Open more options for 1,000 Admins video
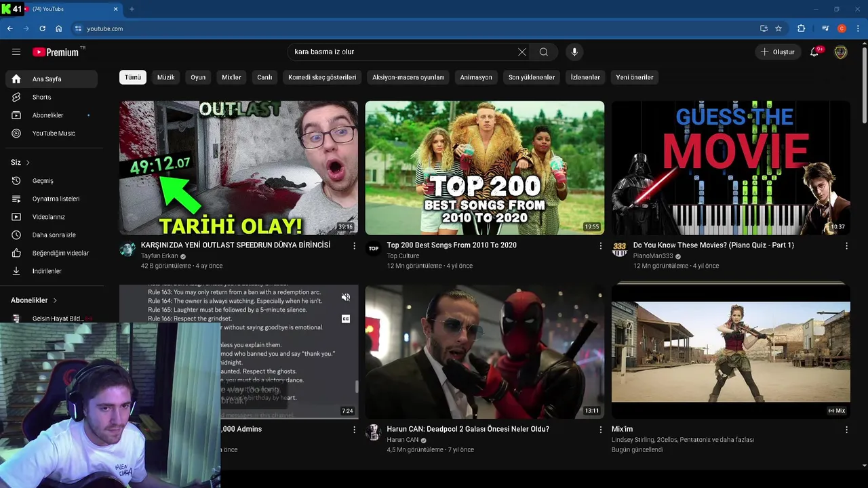This screenshot has height=488, width=868. (x=354, y=430)
